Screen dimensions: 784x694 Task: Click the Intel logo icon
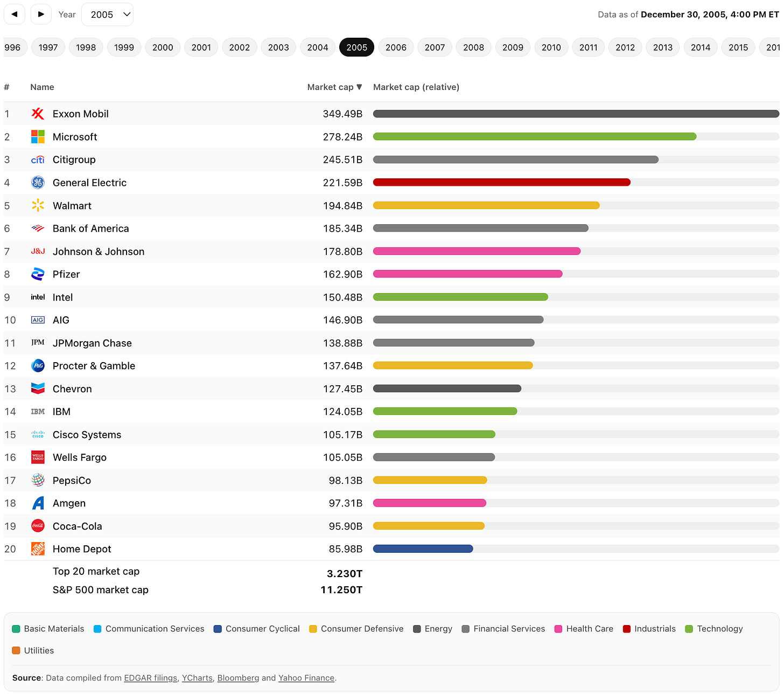pyautogui.click(x=38, y=297)
